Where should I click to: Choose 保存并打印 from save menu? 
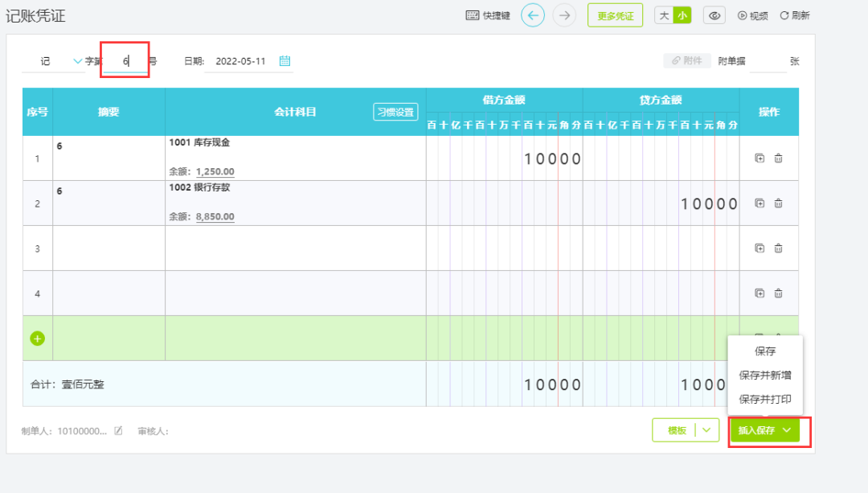[x=765, y=399]
